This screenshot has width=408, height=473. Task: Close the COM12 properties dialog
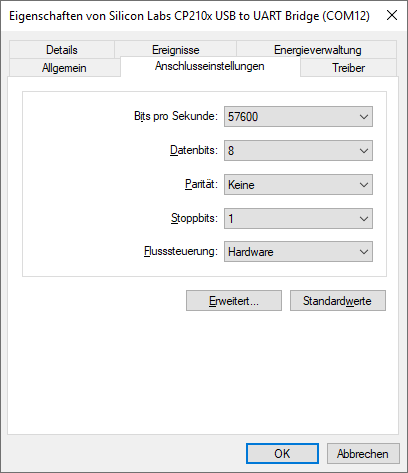pos(392,15)
